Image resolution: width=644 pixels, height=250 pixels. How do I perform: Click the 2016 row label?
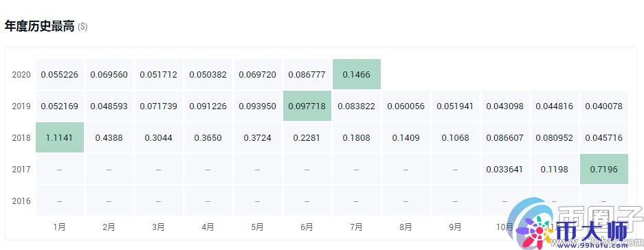[x=21, y=201]
